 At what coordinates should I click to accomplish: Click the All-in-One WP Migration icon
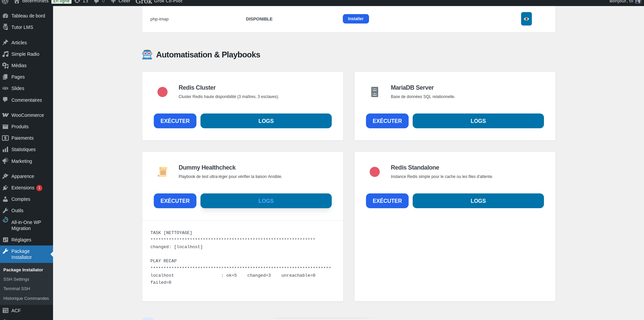[5, 220]
